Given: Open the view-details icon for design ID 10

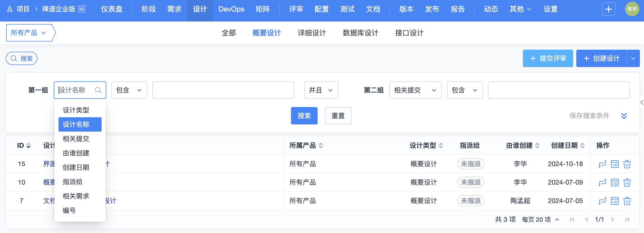Looking at the screenshot, I should (614, 182).
